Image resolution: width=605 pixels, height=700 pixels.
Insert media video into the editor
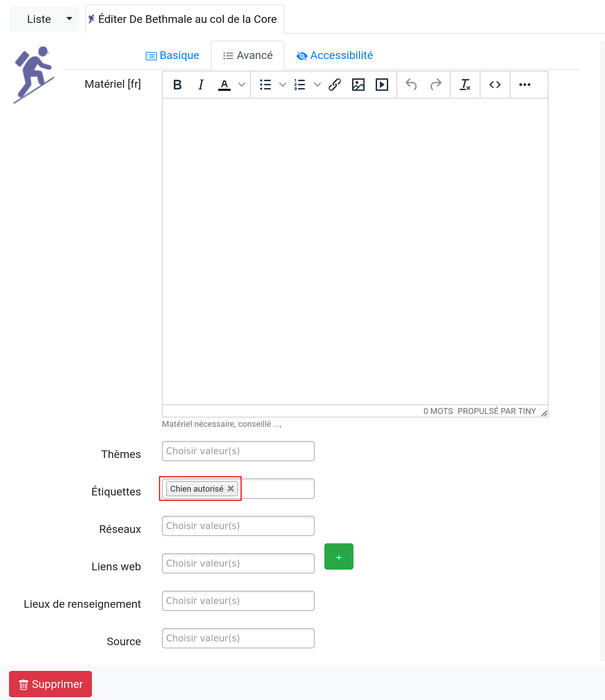382,85
